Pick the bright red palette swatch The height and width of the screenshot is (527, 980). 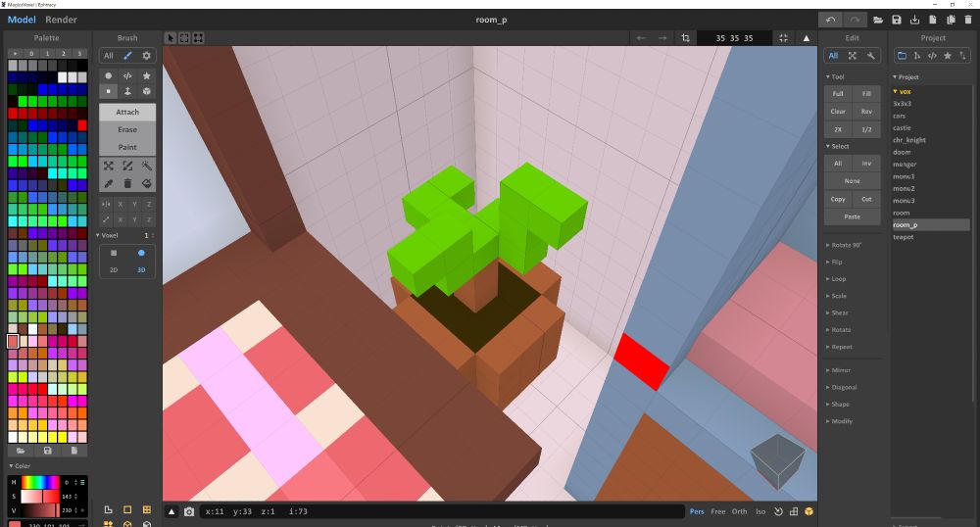tap(82, 125)
